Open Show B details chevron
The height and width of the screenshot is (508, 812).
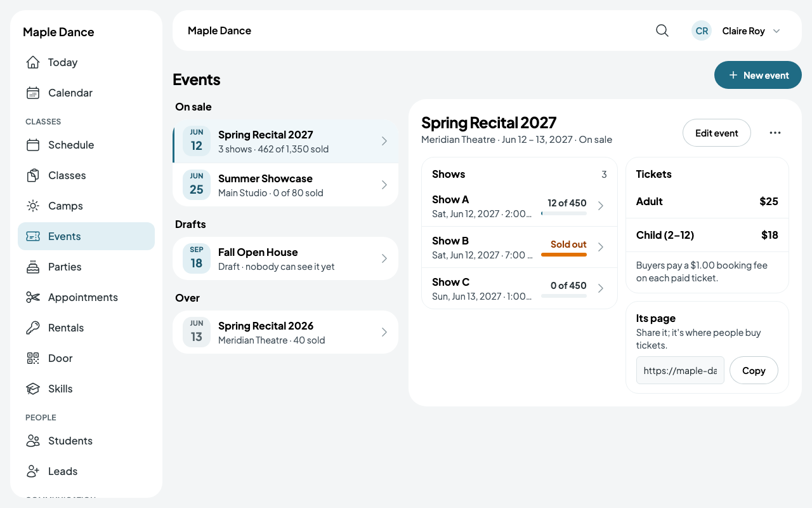[601, 247]
